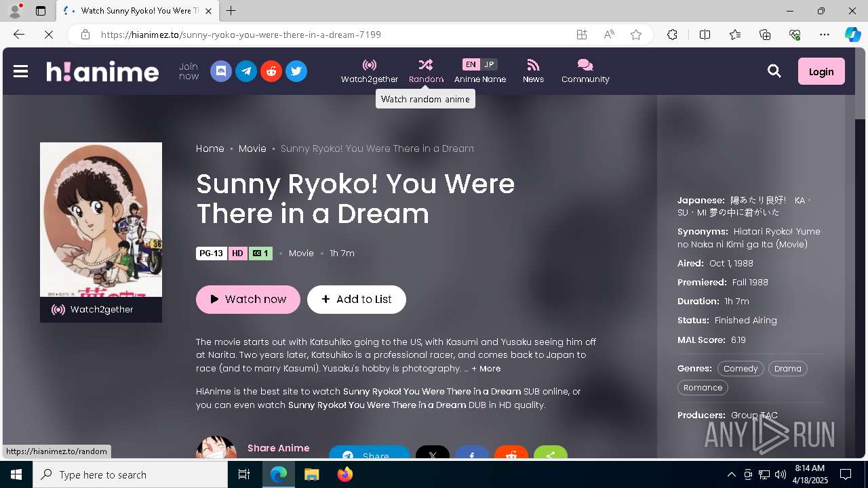Expand the description with + More
868x488 pixels.
[x=486, y=369]
